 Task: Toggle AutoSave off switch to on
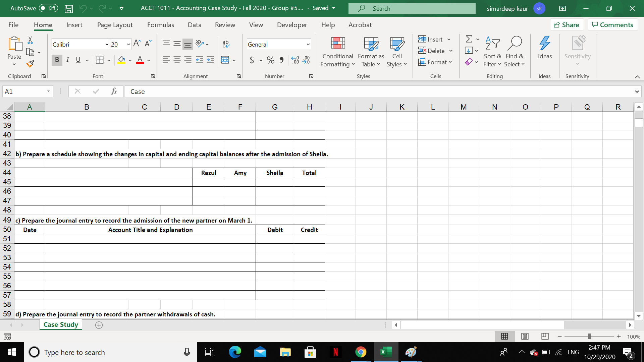coord(48,8)
